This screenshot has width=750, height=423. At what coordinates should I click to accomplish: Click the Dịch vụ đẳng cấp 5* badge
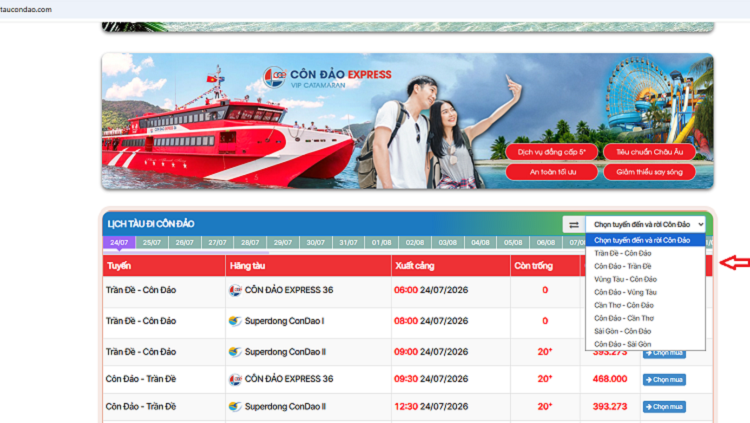coord(551,152)
